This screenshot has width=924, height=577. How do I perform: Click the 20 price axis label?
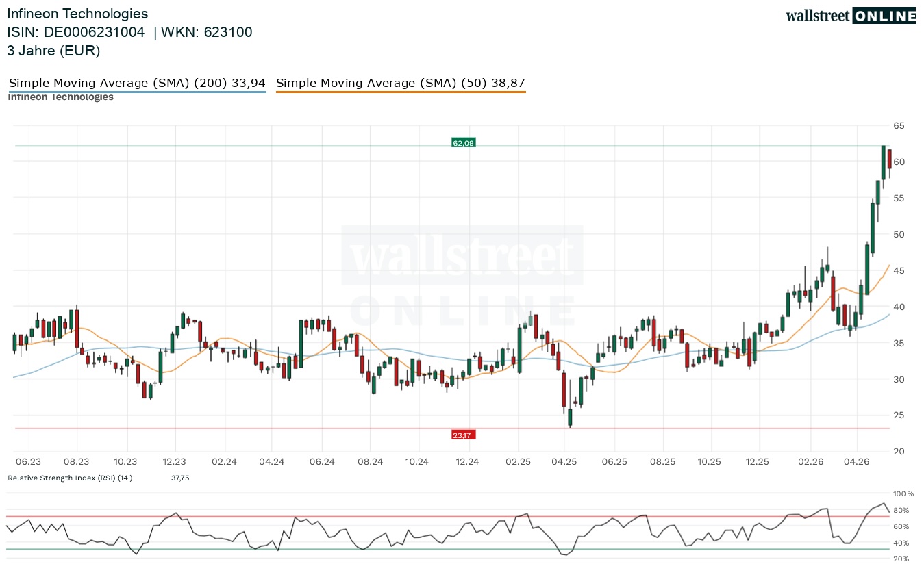[898, 452]
